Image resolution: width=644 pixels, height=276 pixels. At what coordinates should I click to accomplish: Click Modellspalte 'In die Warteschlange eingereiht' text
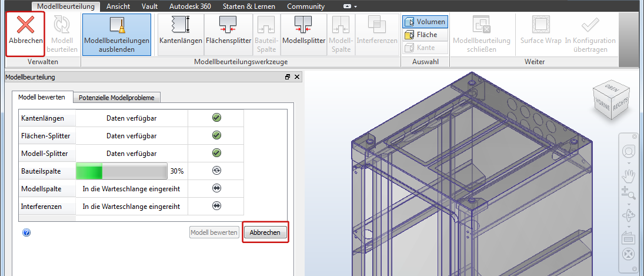coord(131,189)
